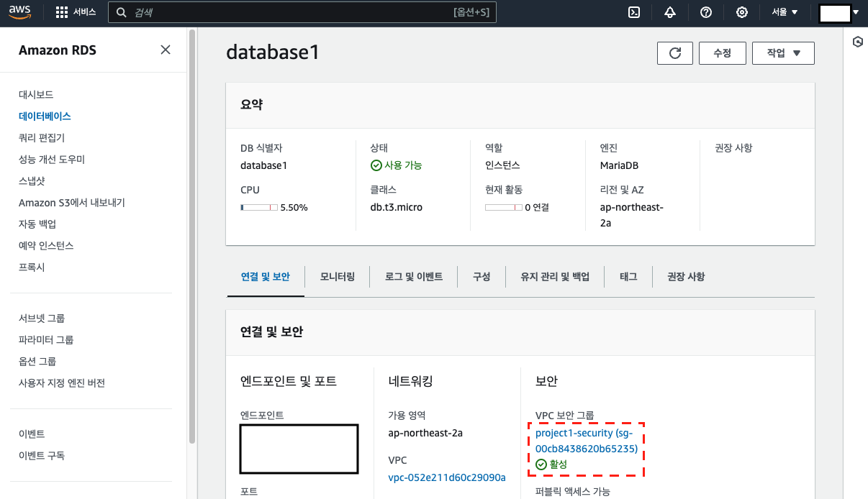Image resolution: width=868 pixels, height=499 pixels.
Task: Click the 인스턴스 role value
Action: tap(502, 165)
